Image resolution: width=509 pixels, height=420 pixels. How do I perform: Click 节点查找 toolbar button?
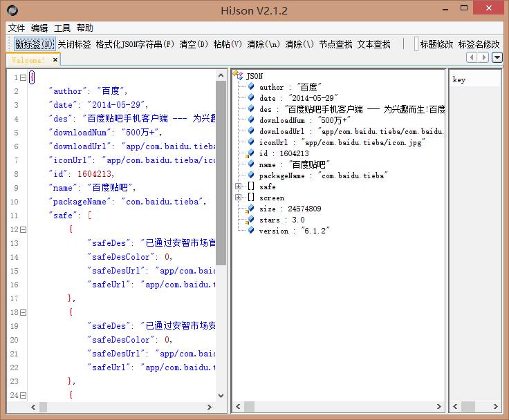335,44
